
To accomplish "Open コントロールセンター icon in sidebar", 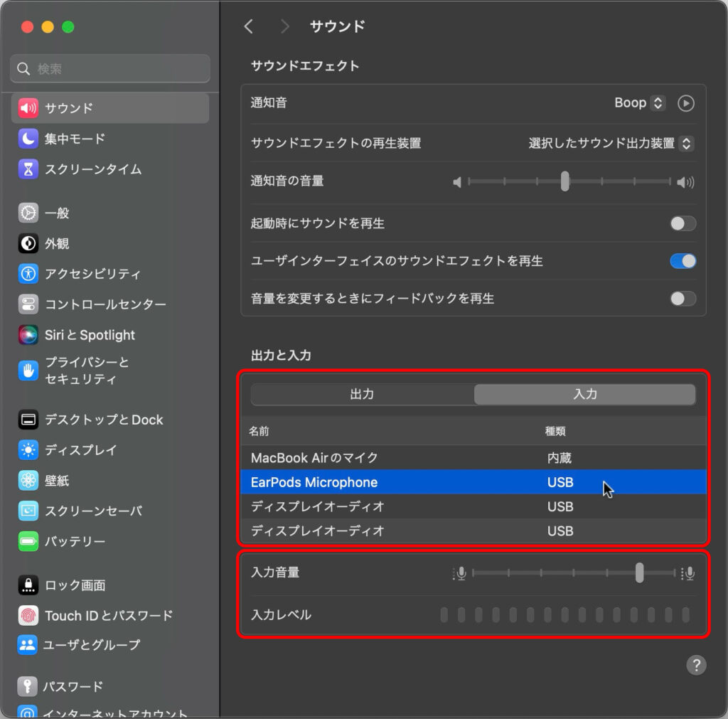I will coord(28,304).
